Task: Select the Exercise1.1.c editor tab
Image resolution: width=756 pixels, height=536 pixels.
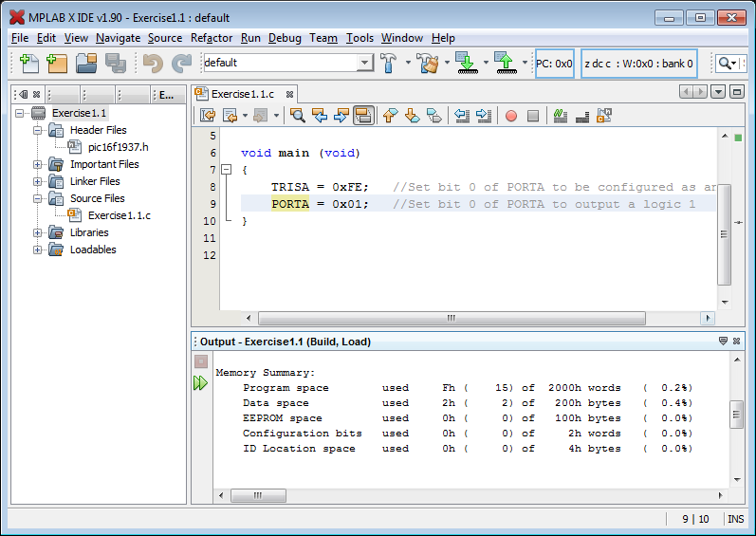Action: tap(242, 94)
